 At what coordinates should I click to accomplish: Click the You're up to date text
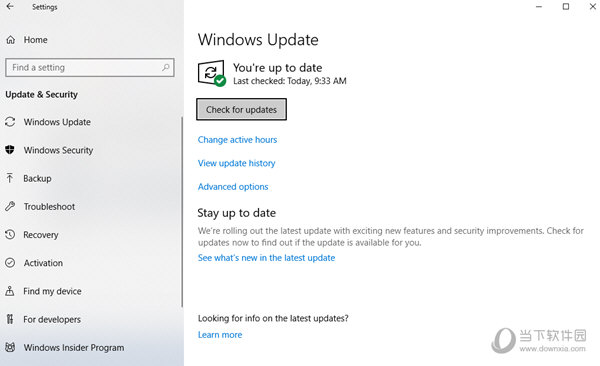[278, 68]
